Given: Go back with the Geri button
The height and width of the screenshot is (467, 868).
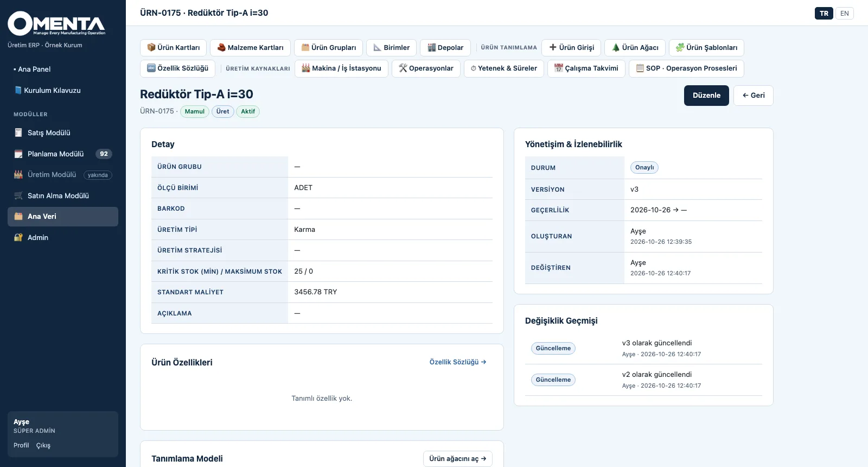Looking at the screenshot, I should coord(754,96).
